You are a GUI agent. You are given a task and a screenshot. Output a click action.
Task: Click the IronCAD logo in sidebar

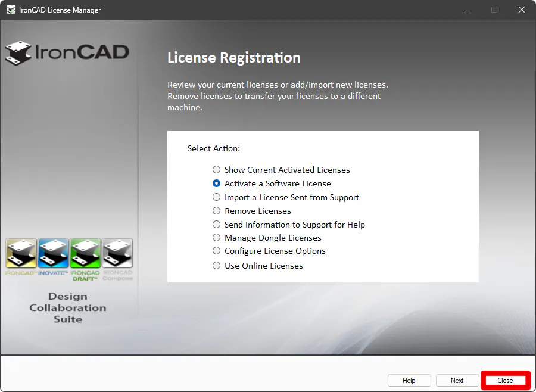click(x=67, y=52)
